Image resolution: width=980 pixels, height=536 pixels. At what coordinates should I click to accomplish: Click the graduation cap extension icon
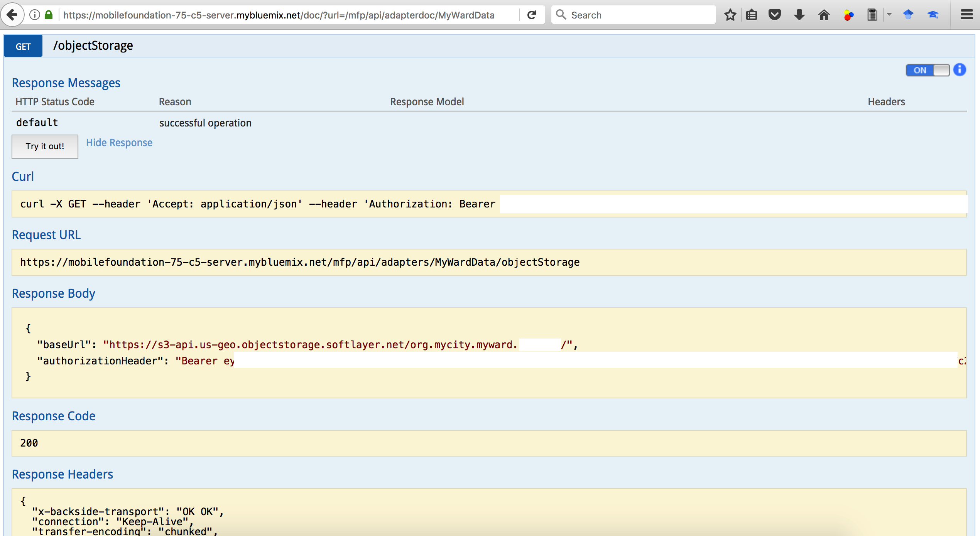(933, 15)
